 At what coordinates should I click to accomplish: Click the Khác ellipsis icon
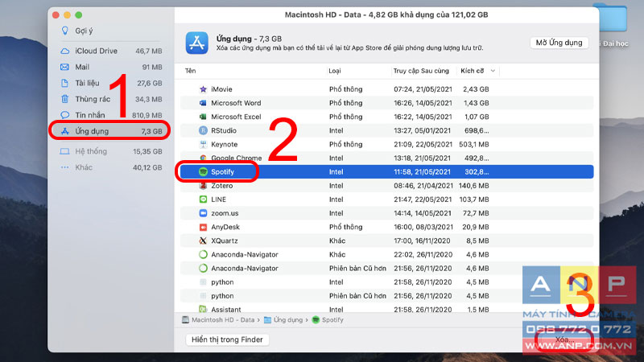point(65,167)
